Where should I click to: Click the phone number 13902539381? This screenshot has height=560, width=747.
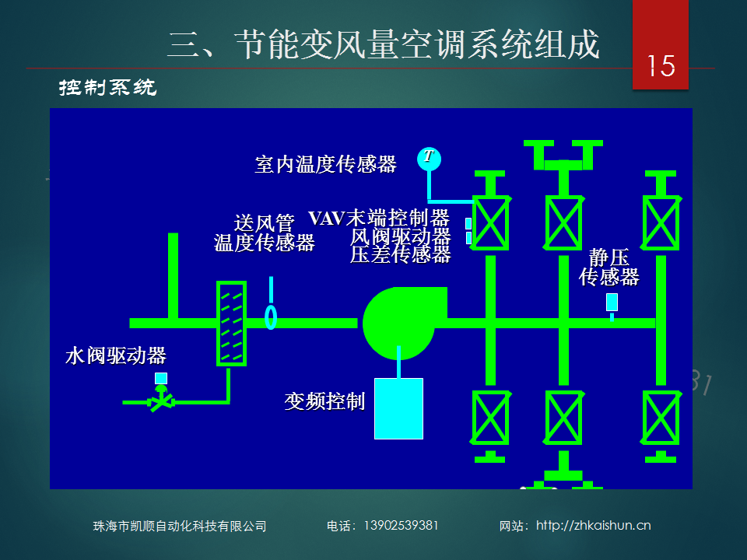[x=402, y=525]
